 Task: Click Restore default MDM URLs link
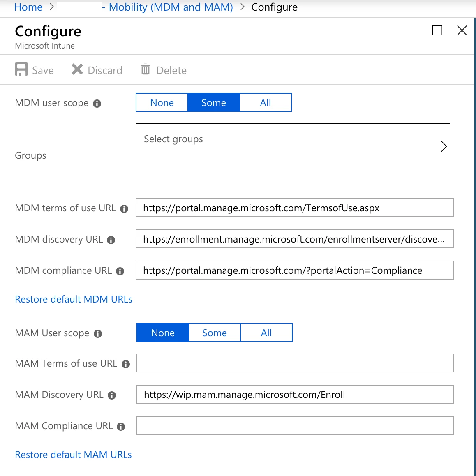point(74,299)
